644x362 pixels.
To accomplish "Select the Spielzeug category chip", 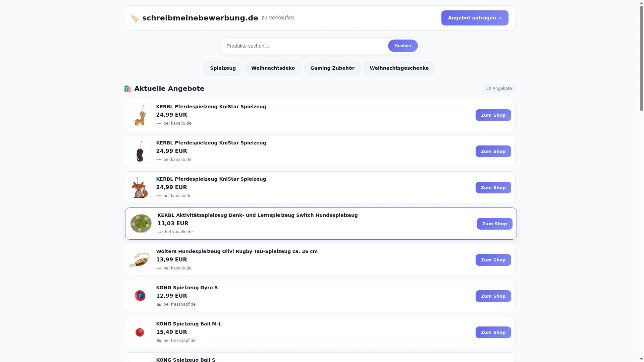I will [223, 68].
